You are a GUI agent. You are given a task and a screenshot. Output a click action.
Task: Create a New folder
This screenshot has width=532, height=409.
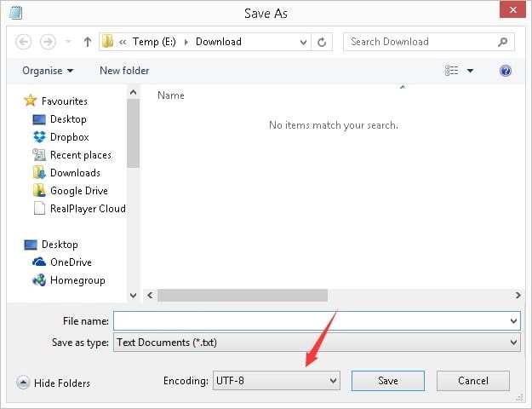pos(124,71)
